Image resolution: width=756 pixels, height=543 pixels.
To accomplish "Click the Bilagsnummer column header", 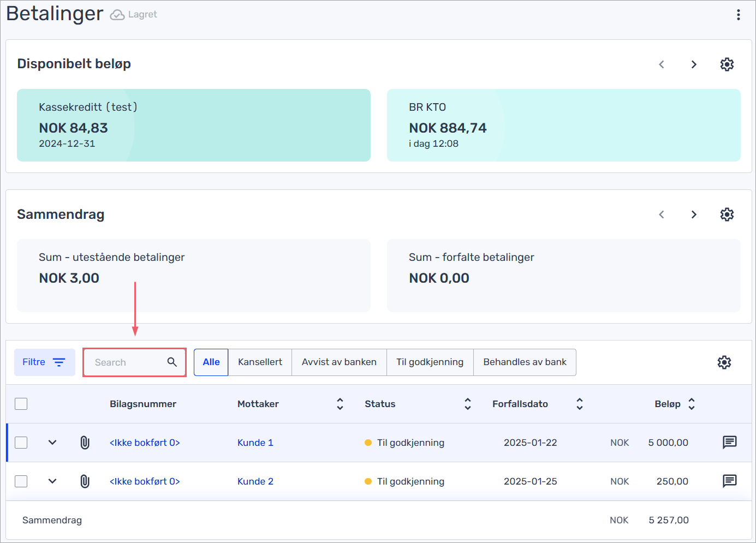I will [x=143, y=404].
